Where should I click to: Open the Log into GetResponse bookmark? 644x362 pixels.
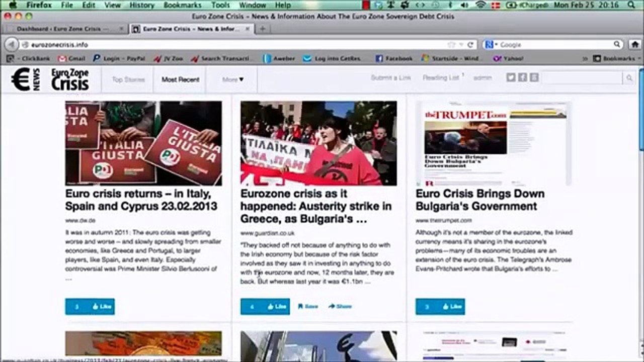[x=332, y=59]
